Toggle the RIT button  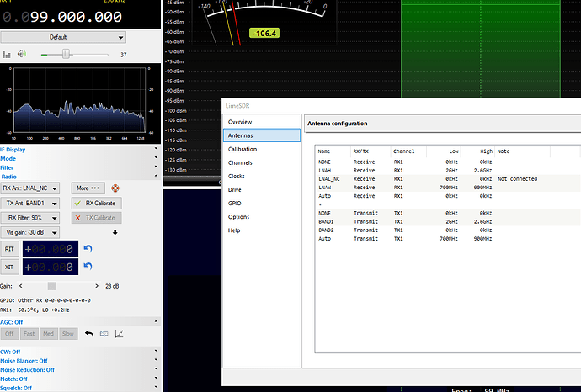11,249
